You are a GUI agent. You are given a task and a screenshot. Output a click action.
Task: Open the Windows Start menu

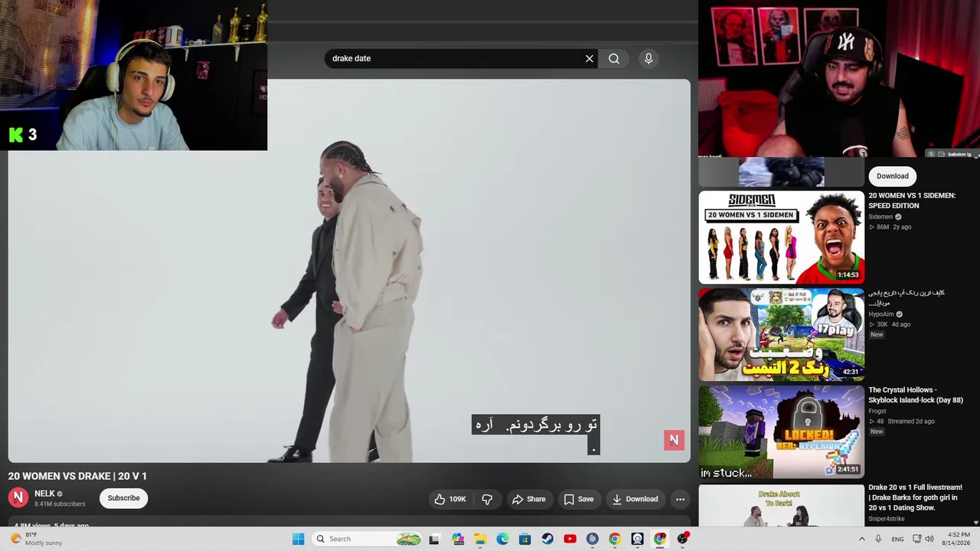(299, 539)
